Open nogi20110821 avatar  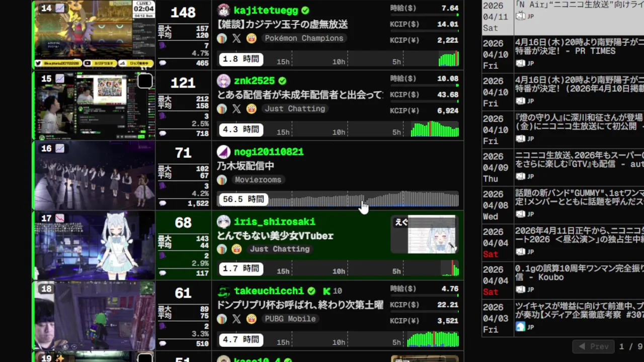[x=223, y=152]
